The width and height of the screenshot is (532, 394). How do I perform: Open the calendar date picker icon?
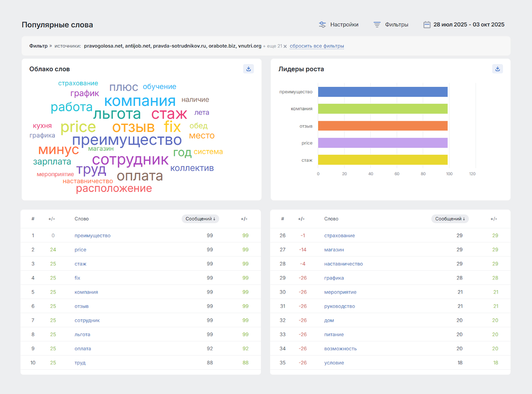(427, 25)
